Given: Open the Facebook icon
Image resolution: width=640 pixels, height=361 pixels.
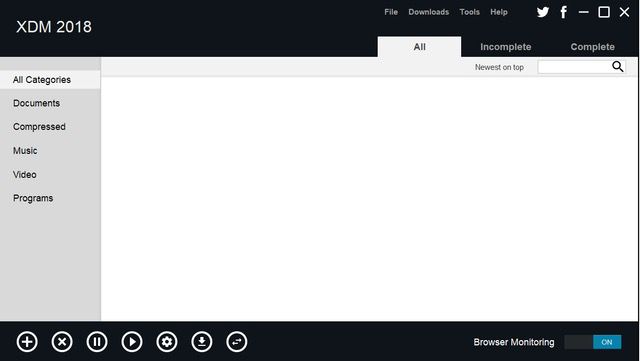Looking at the screenshot, I should pos(564,12).
